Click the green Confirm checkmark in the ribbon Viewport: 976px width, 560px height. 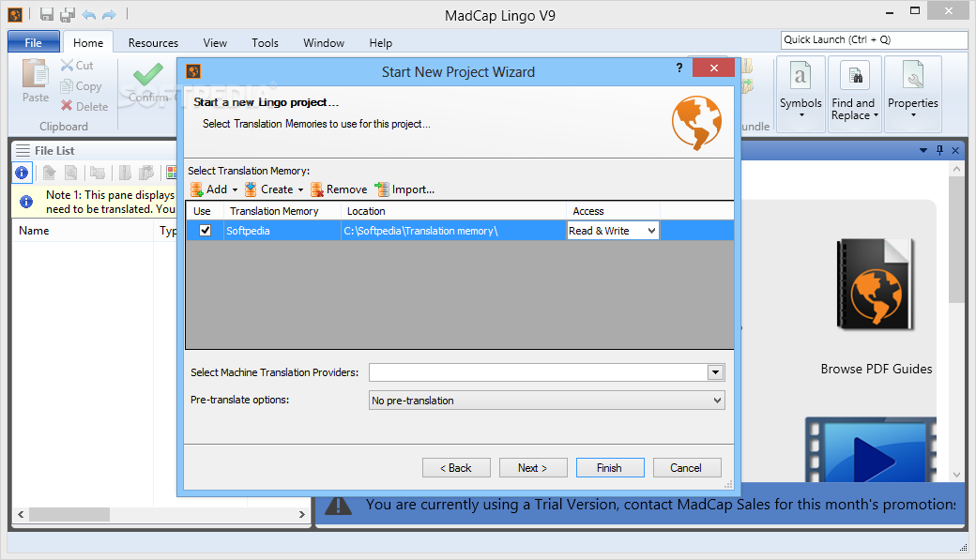(148, 74)
